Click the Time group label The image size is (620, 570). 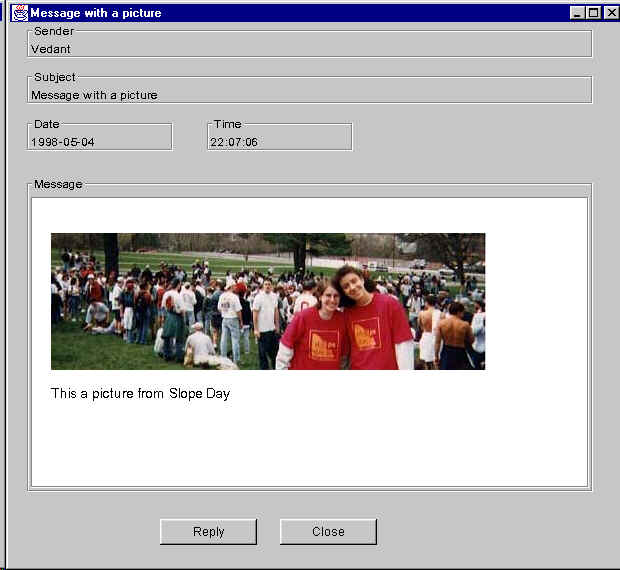coord(227,124)
